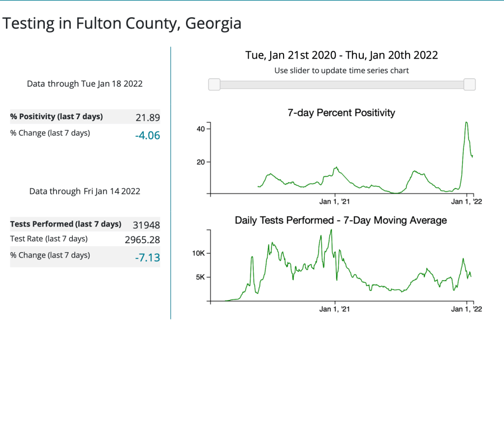
Task: Click the Jan 1, '21 label on positivity chart
Action: [x=335, y=202]
